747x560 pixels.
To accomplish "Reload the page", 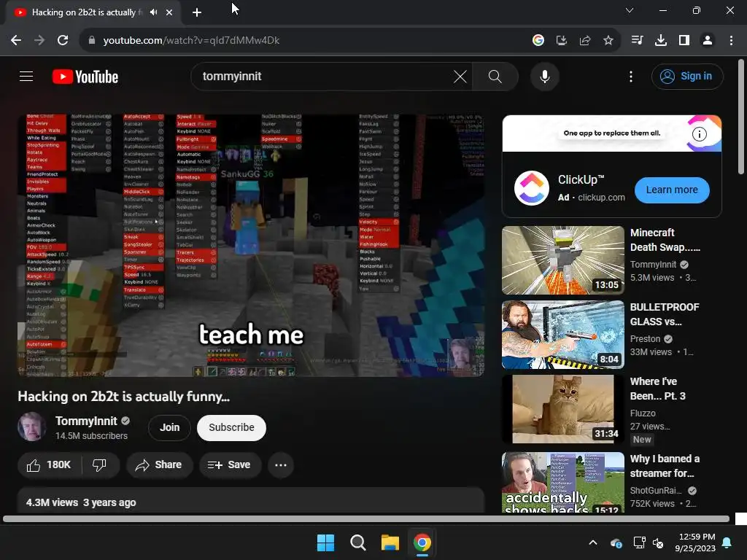I will (x=63, y=41).
